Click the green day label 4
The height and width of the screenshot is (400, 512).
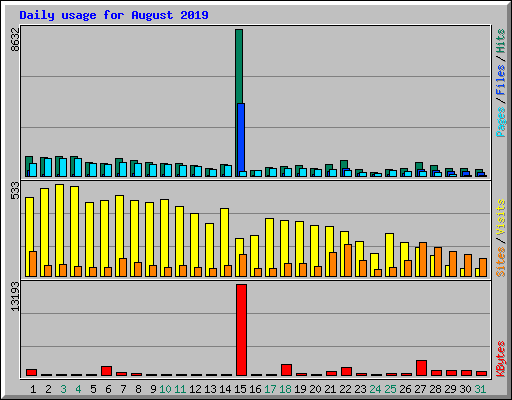tap(78, 389)
